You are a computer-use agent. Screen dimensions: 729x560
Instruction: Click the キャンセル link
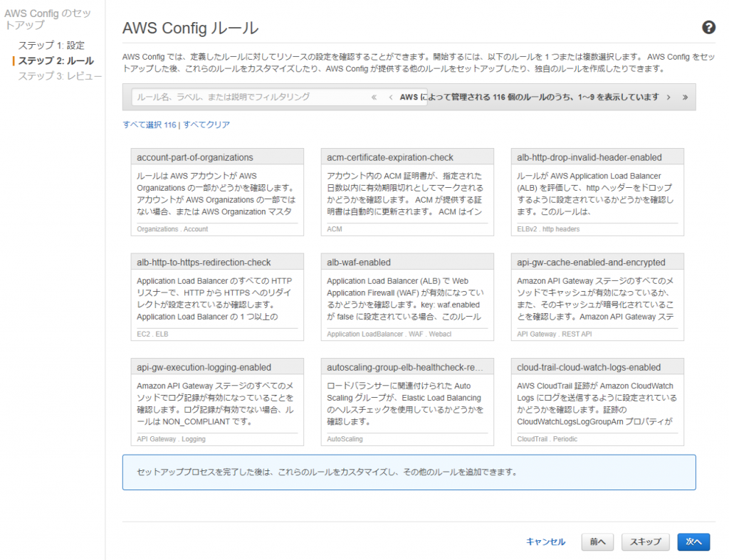click(x=545, y=542)
